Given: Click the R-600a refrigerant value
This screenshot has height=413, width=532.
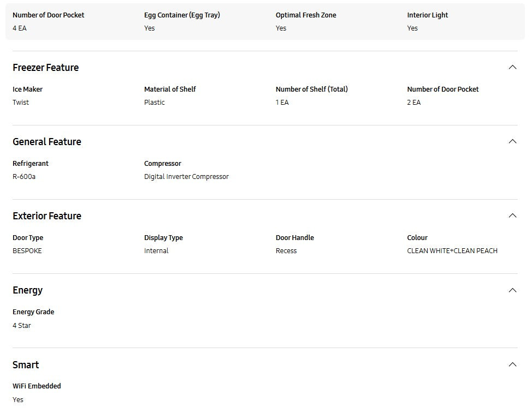Looking at the screenshot, I should (x=24, y=177).
